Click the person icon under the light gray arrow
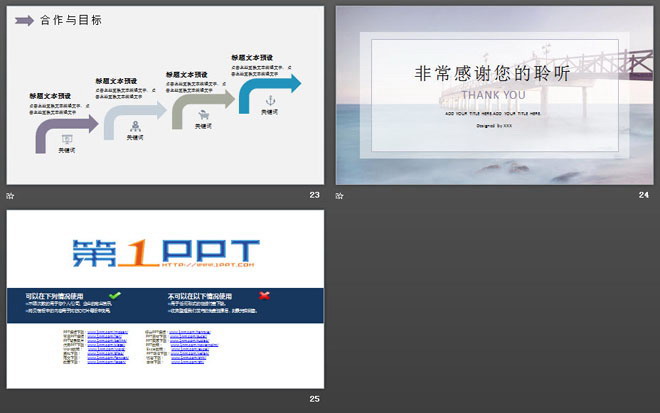The image size is (660, 413). tap(135, 126)
